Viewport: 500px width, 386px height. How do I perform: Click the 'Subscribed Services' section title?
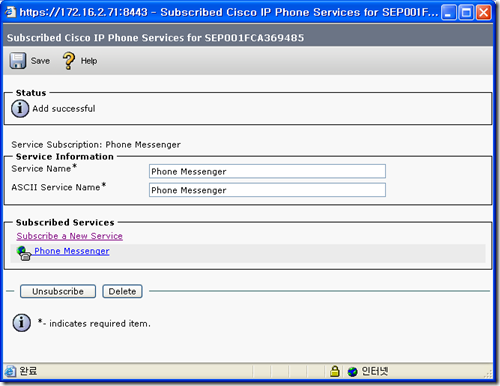point(65,222)
